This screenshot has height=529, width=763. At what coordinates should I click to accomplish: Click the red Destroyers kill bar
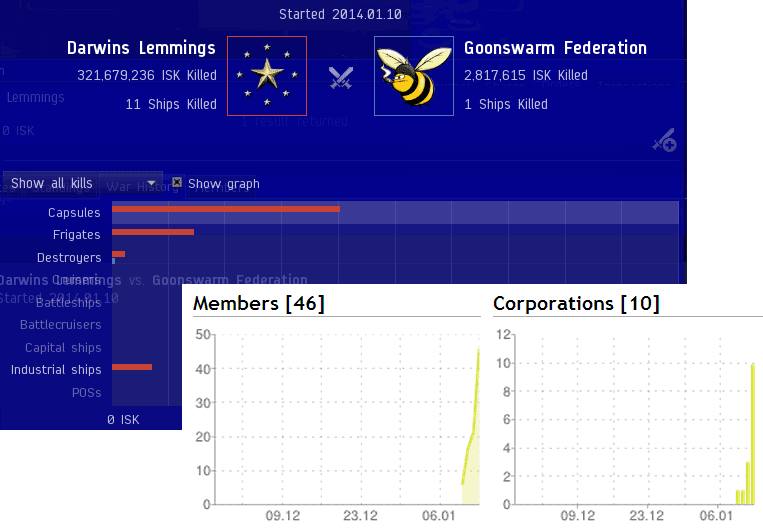[119, 254]
